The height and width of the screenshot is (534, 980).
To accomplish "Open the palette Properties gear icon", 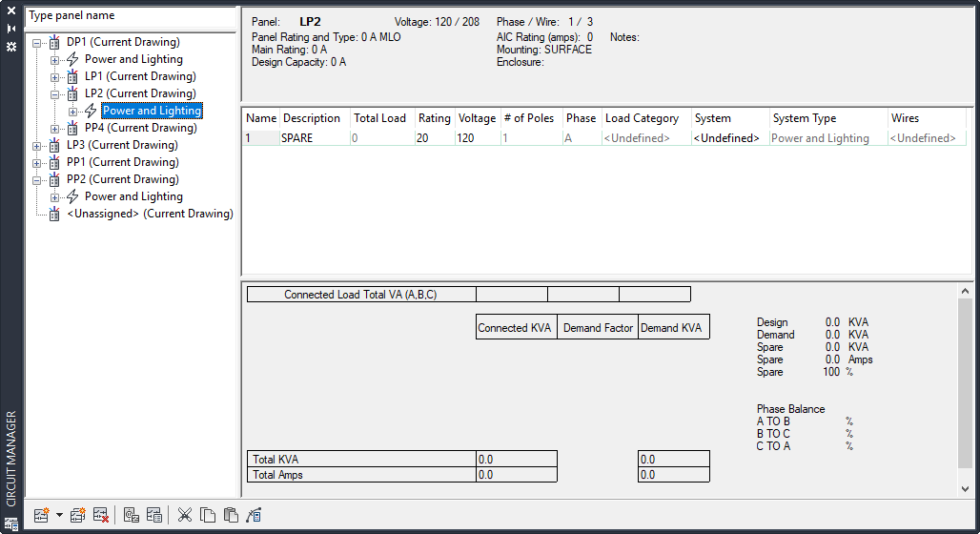I will (x=11, y=47).
